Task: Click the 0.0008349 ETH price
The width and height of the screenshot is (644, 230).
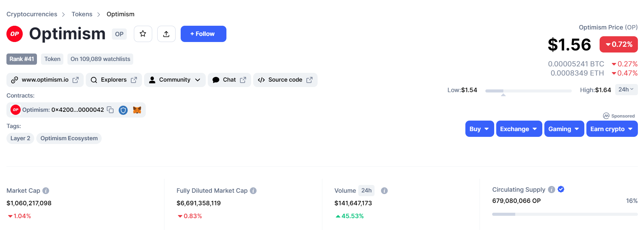Action: [x=577, y=73]
